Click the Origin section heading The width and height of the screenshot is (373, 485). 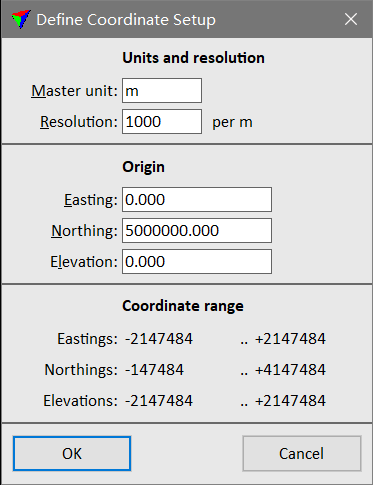(x=143, y=167)
